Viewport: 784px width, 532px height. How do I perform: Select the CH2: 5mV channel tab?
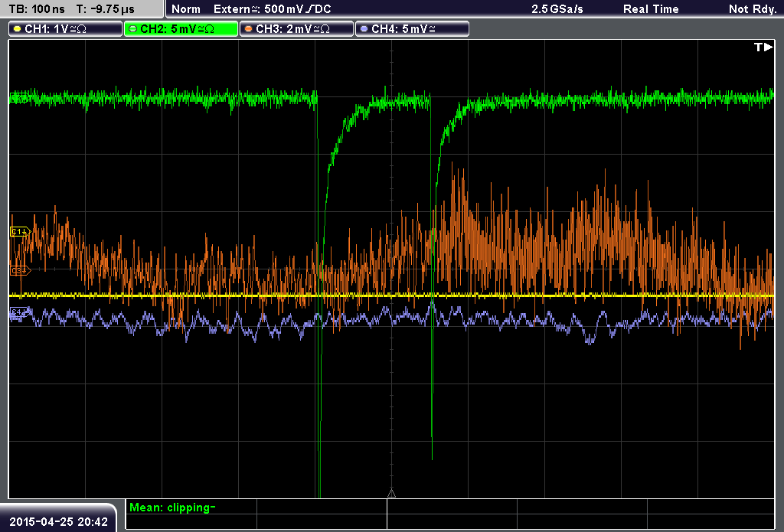[x=181, y=29]
